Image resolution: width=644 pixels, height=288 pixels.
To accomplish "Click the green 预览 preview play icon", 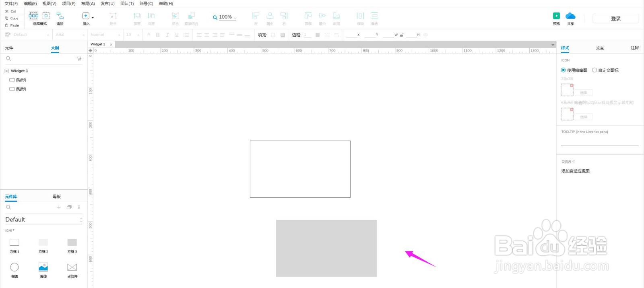I will point(556,16).
